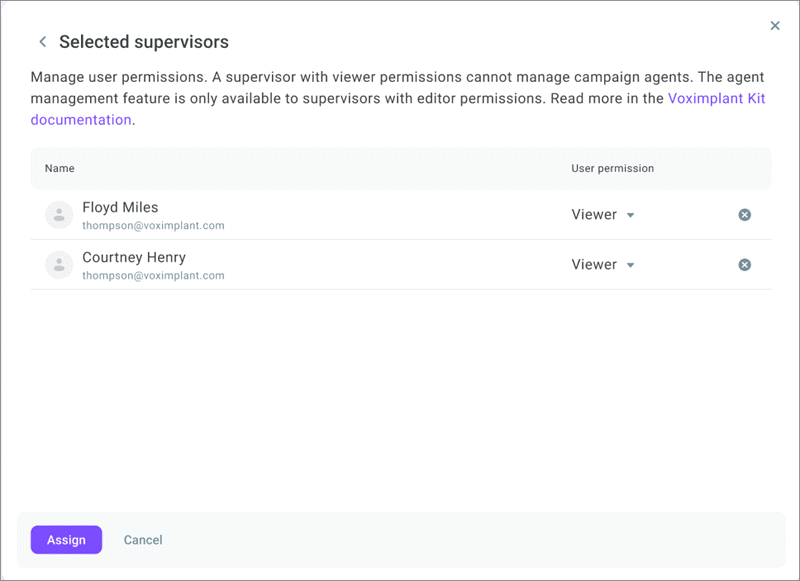The image size is (800, 581).
Task: Click the email under Courtney Henry
Action: coord(153,275)
